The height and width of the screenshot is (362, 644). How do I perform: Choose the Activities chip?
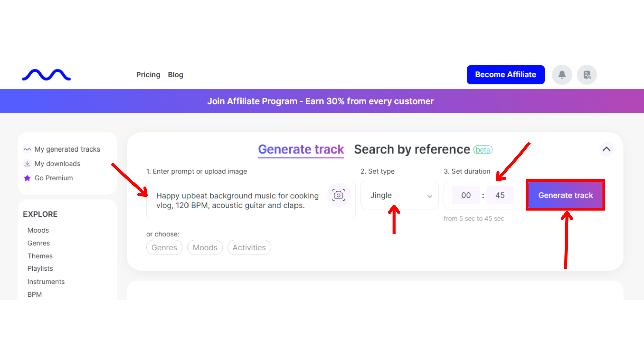click(x=249, y=248)
